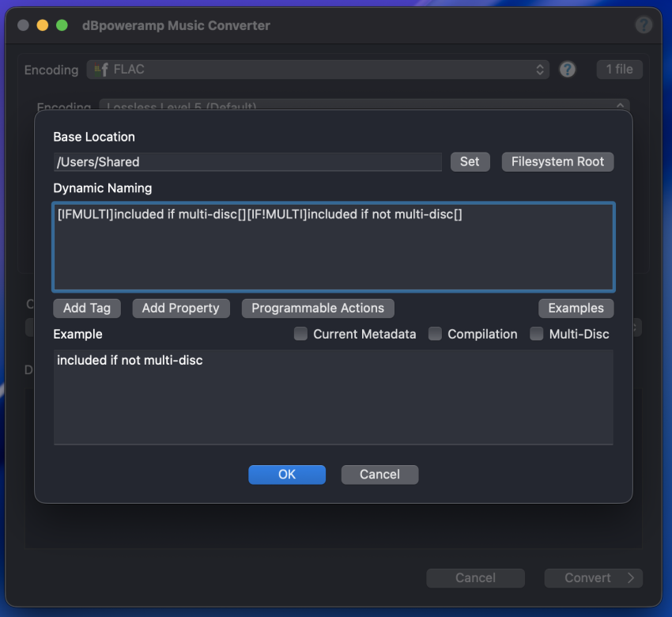The height and width of the screenshot is (617, 672).
Task: Click the help icon beside the FLAC dropdown
Action: 568,70
